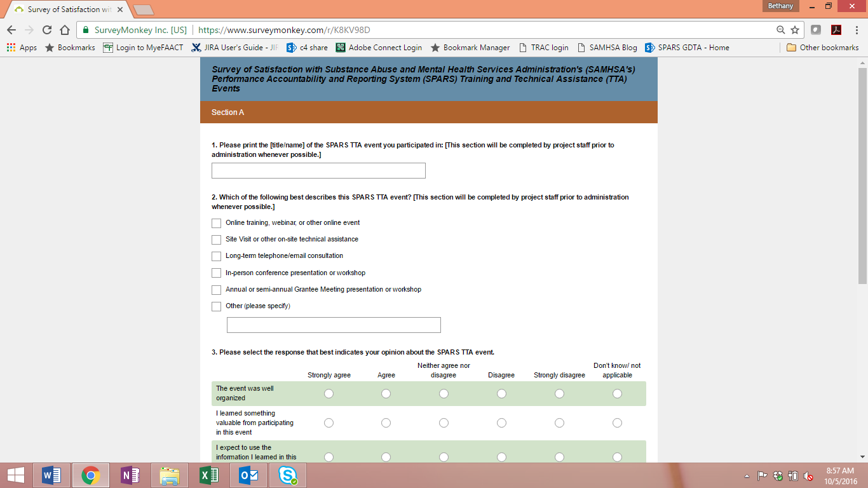Select Strongly agree for learned something valuable
The image size is (868, 488).
(329, 423)
